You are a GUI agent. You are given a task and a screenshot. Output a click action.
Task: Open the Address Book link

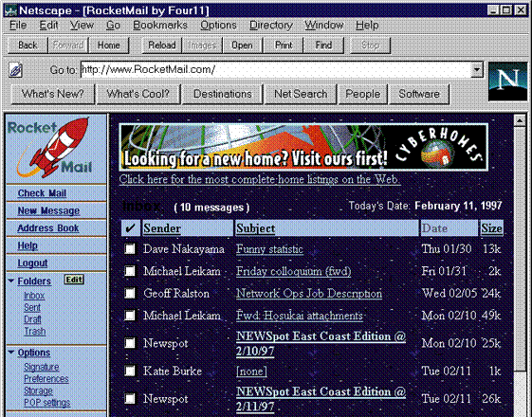point(47,228)
